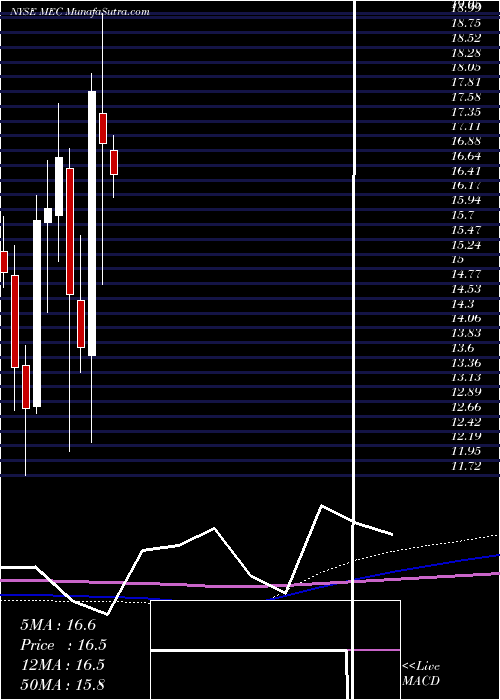Click the 11.95 price axis label
Image resolution: width=500 pixels, height=700 pixels.
coord(466,451)
